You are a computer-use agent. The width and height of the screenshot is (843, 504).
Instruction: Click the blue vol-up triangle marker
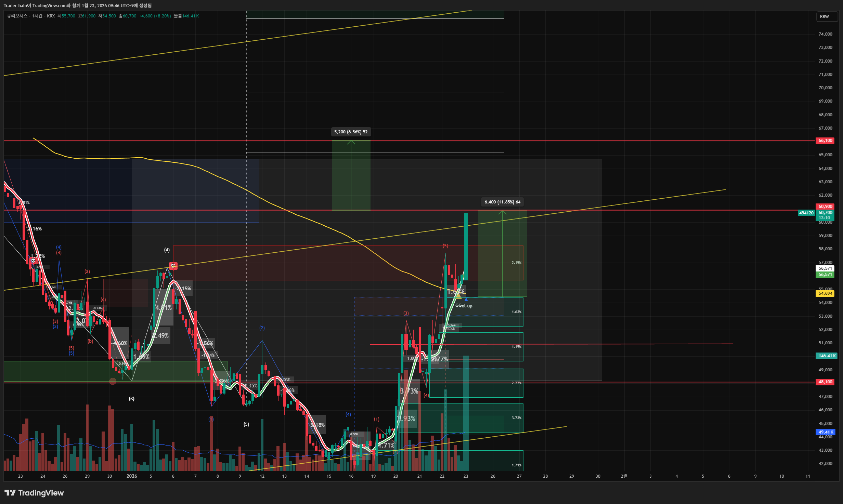click(x=466, y=300)
